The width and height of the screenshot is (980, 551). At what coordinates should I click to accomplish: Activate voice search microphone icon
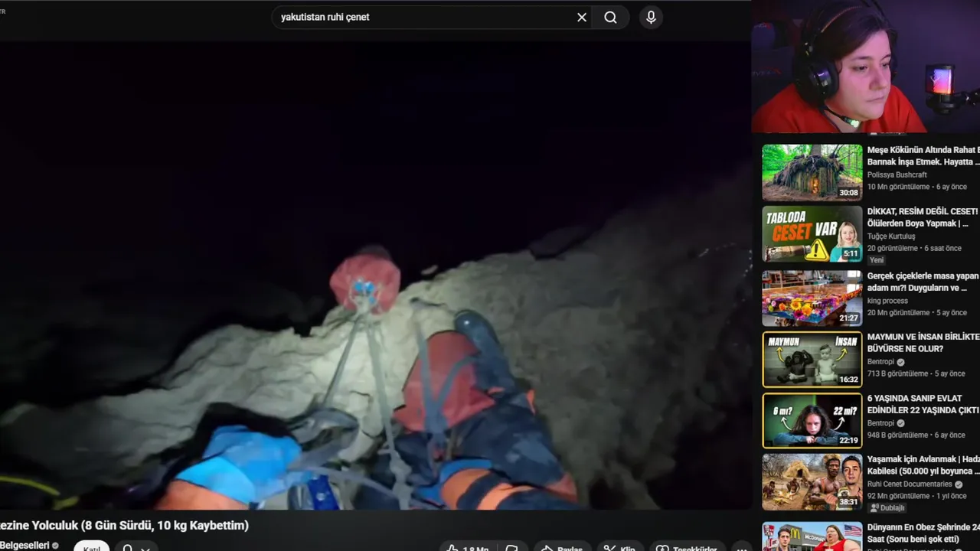coord(651,17)
